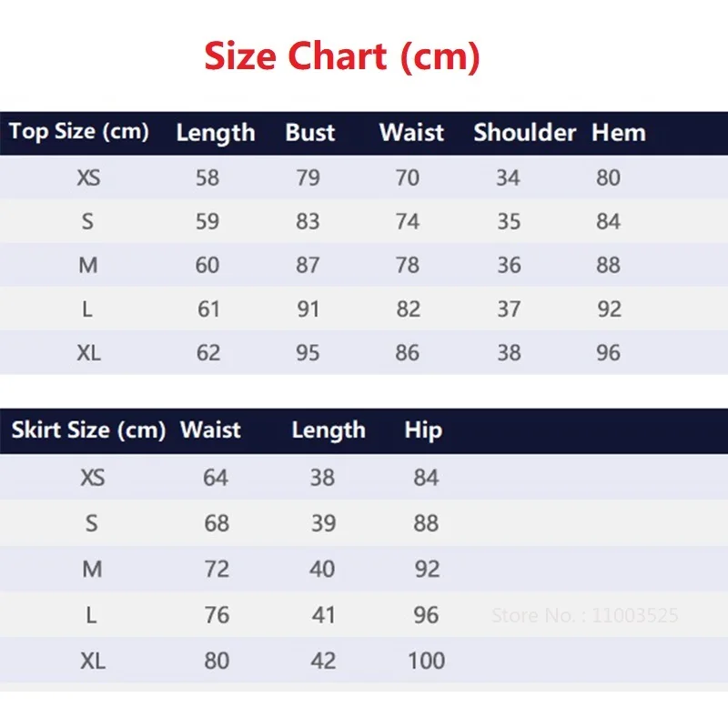Select the Hip column header

point(423,430)
